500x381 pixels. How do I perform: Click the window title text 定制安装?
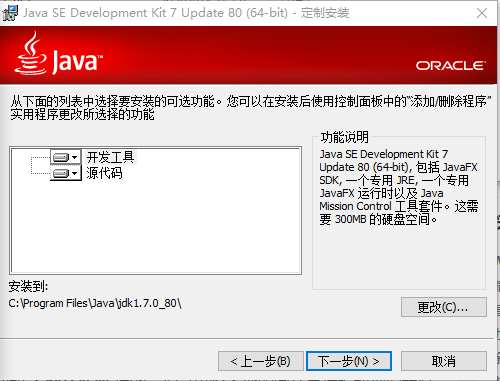point(325,13)
